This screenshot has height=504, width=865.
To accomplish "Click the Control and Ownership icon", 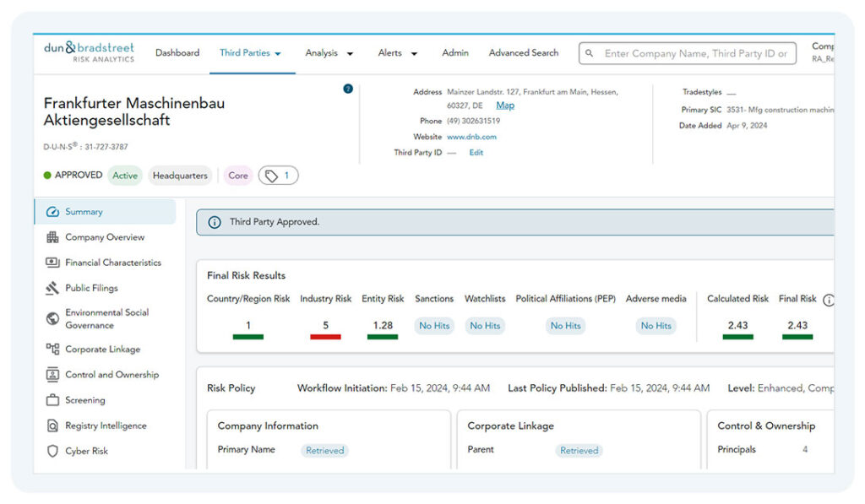I will point(52,375).
